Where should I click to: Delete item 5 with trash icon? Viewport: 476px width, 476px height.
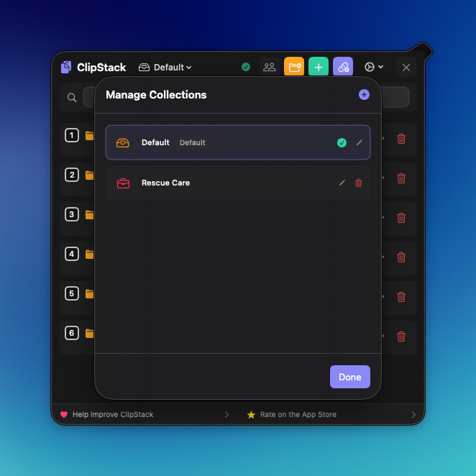(x=401, y=296)
